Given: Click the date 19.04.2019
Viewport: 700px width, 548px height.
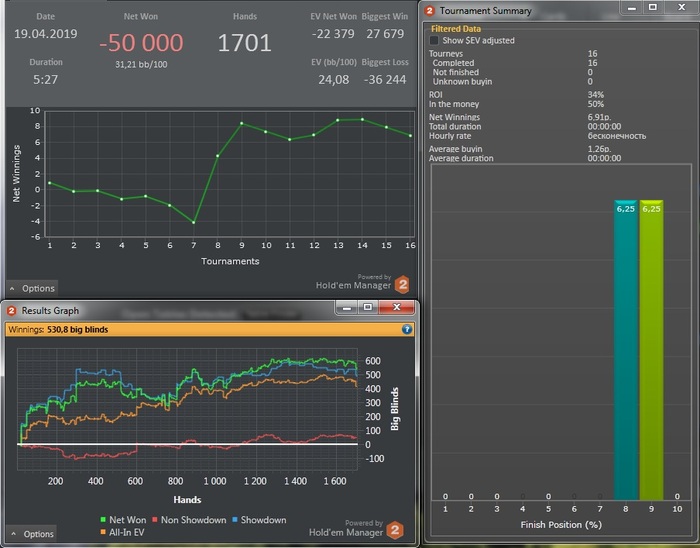Looking at the screenshot, I should click(x=46, y=34).
